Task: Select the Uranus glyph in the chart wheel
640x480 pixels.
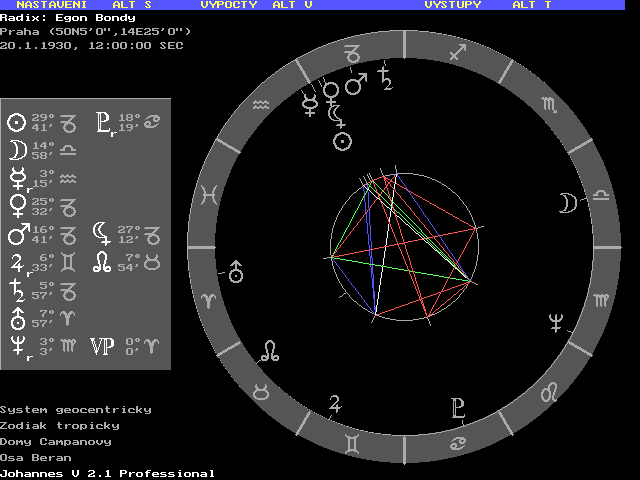Action: coord(236,270)
